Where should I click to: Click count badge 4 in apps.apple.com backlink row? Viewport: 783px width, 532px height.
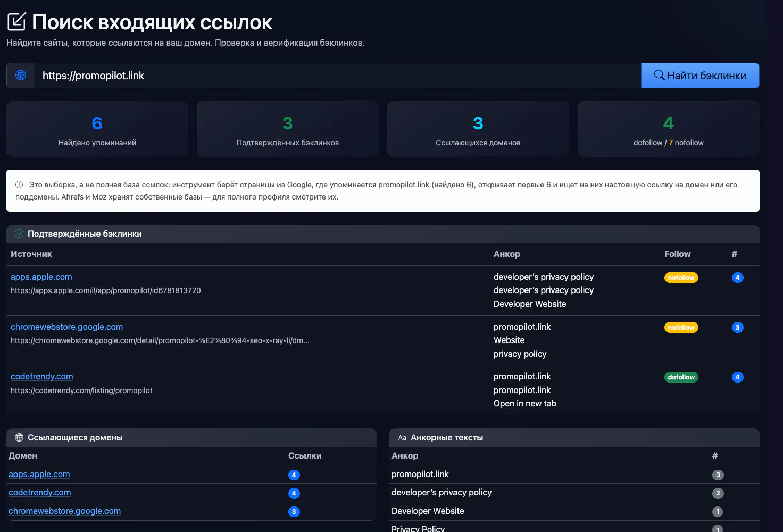[737, 278]
